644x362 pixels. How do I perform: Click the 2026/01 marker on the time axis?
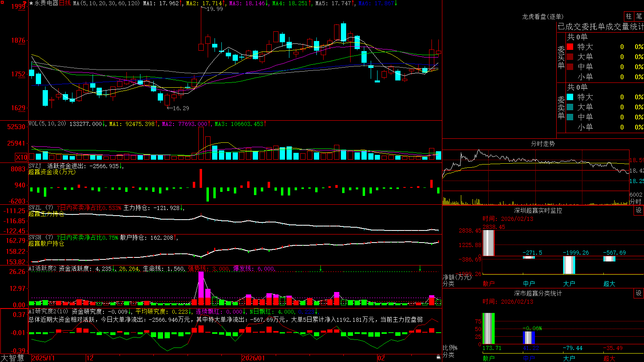pos(253,358)
